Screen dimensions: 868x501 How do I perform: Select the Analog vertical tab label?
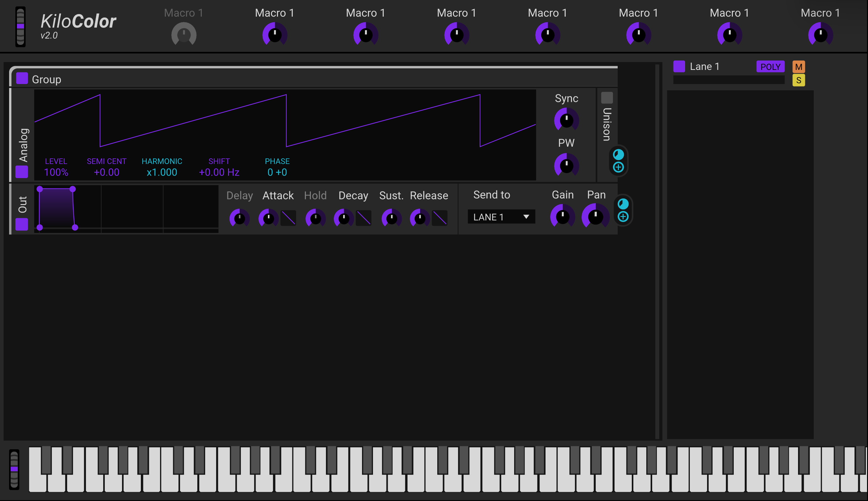23,145
